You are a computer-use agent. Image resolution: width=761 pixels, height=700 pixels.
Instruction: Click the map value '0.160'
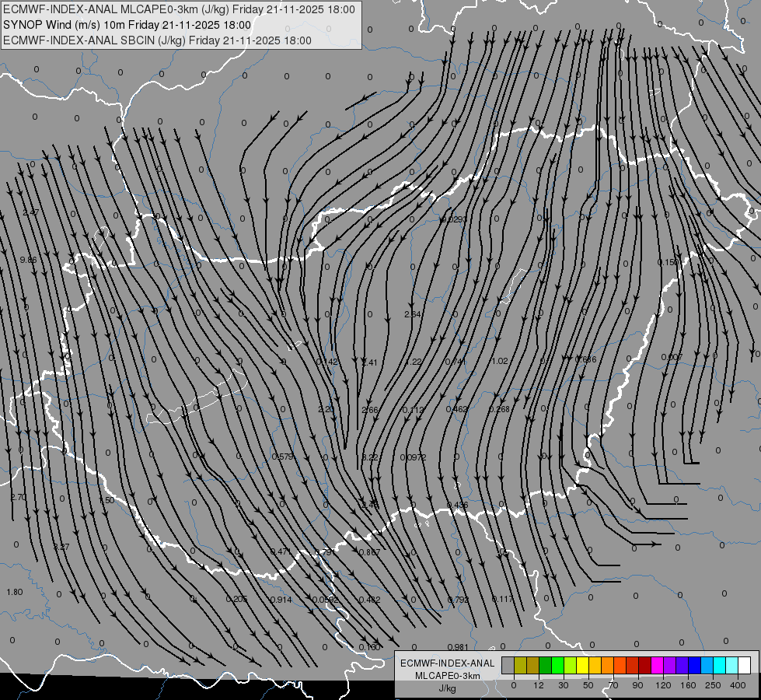coord(369,647)
